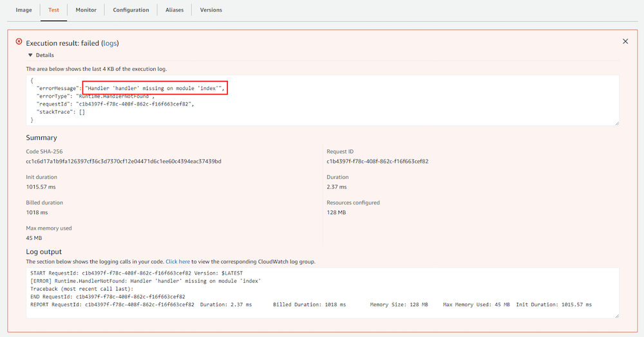
Task: Grab the Log output box resize handle
Action: tap(616, 315)
